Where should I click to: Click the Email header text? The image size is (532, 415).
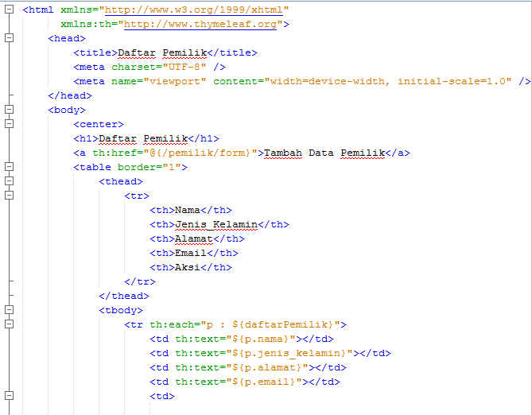[191, 253]
